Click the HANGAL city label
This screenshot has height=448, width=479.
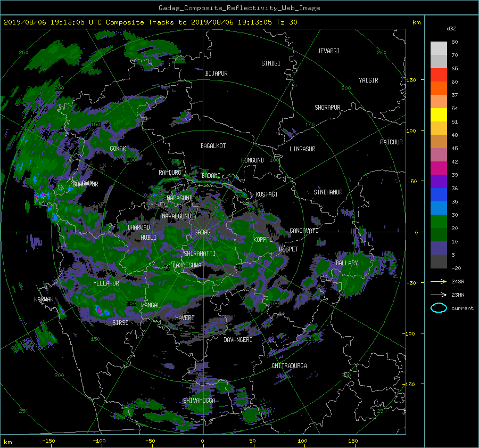(151, 305)
